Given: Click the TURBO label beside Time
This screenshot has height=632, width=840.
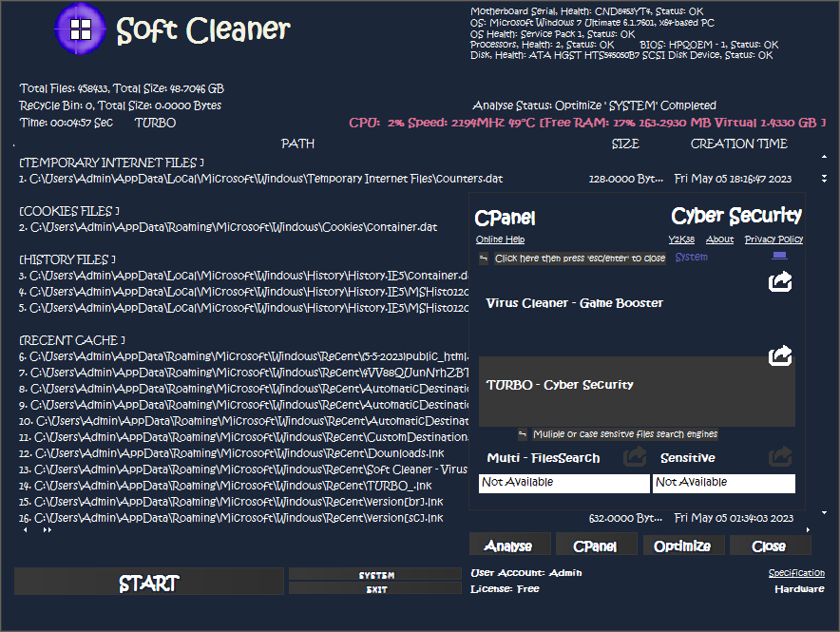Looking at the screenshot, I should click(155, 123).
